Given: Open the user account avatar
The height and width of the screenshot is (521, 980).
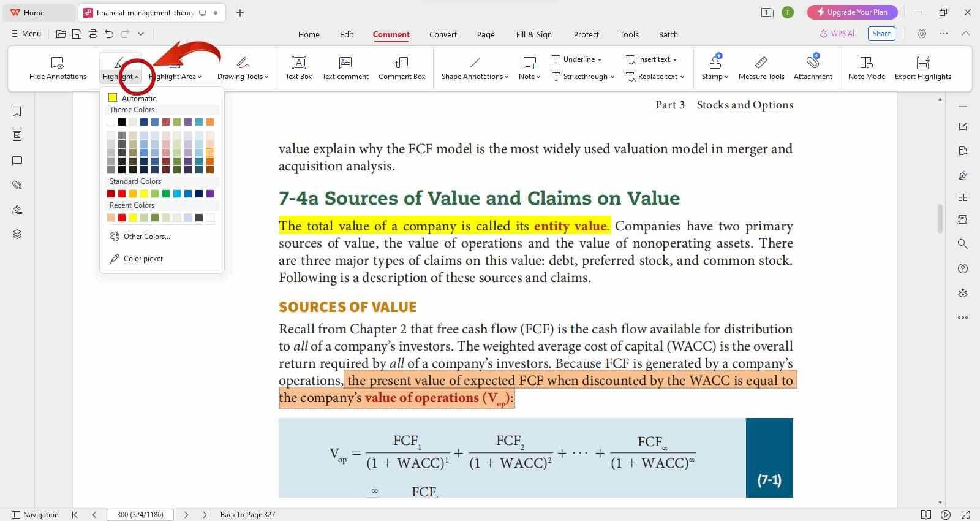Looking at the screenshot, I should [x=788, y=12].
